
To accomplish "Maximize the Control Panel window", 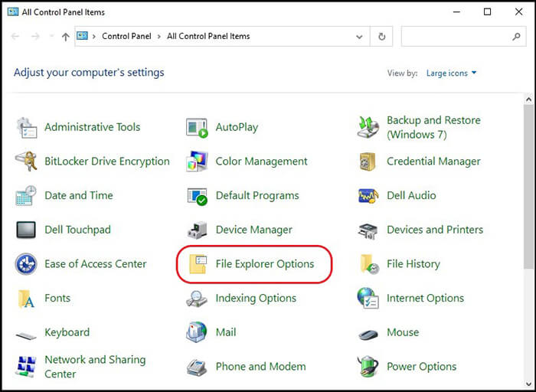I will click(x=488, y=12).
